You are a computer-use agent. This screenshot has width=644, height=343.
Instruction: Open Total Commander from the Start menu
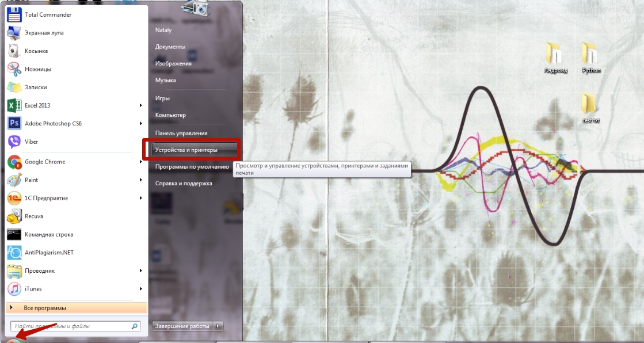pyautogui.click(x=48, y=14)
